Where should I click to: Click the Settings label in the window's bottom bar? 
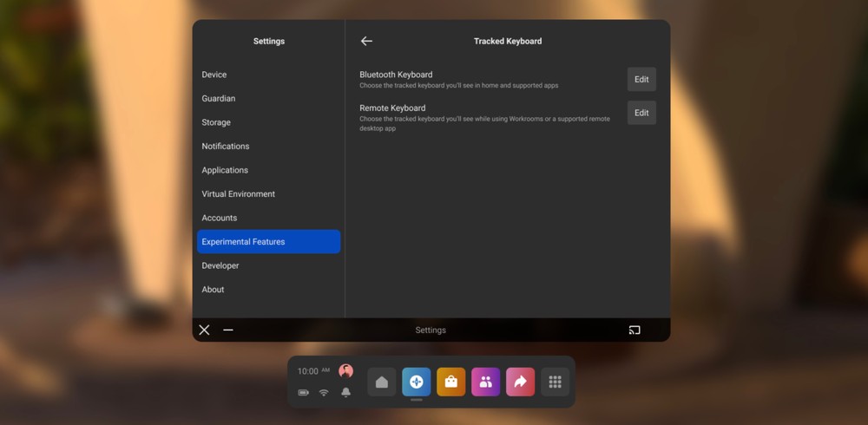tap(431, 330)
